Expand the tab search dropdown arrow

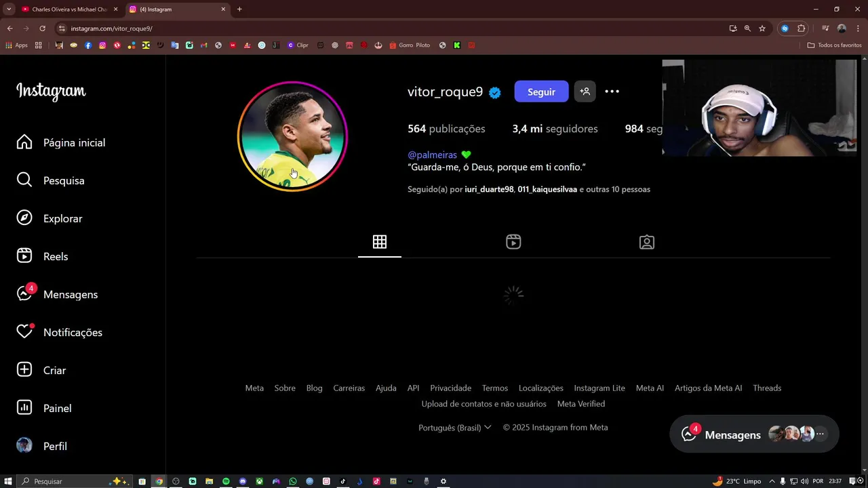(9, 9)
